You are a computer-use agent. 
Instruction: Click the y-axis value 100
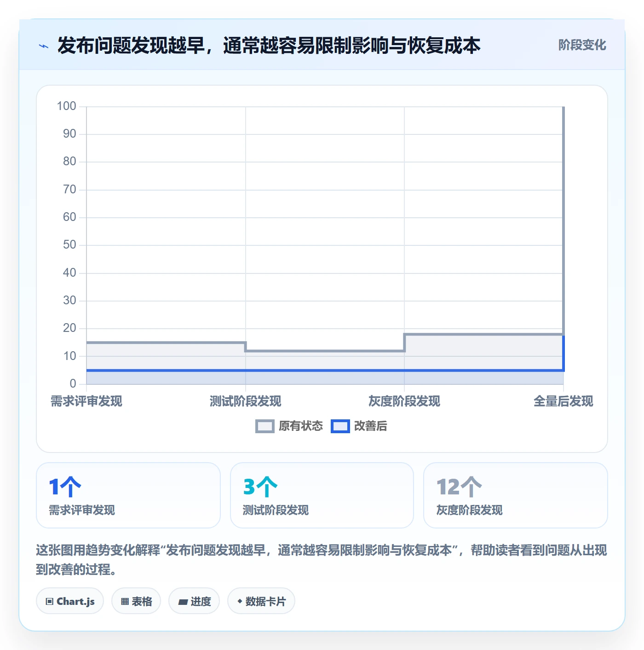tap(66, 106)
